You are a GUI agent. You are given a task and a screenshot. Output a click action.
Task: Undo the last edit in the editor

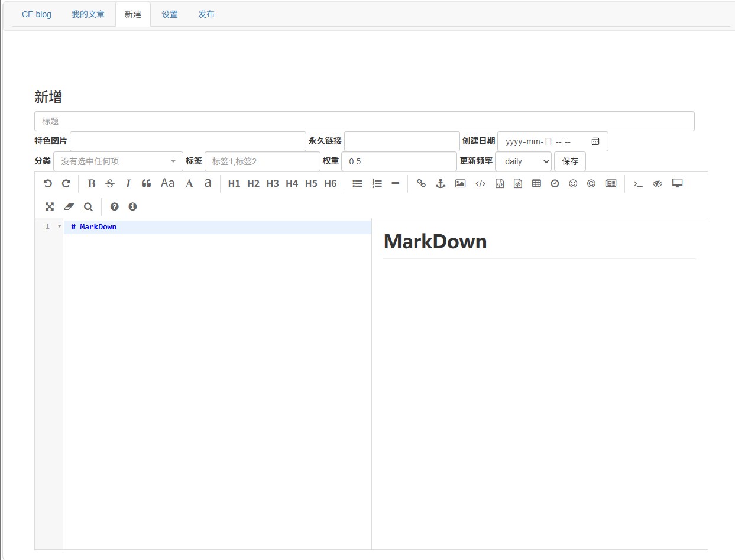point(48,183)
